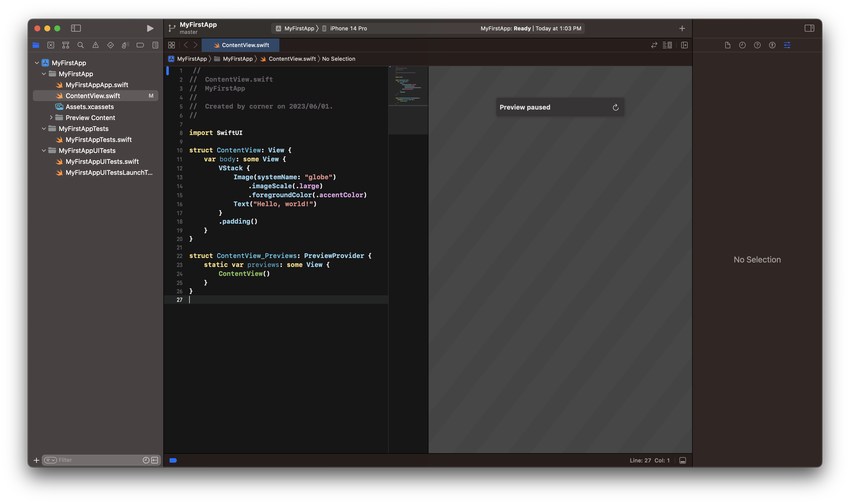The width and height of the screenshot is (850, 504).
Task: Open the iPhone 14 Pro destination menu
Action: point(348,29)
